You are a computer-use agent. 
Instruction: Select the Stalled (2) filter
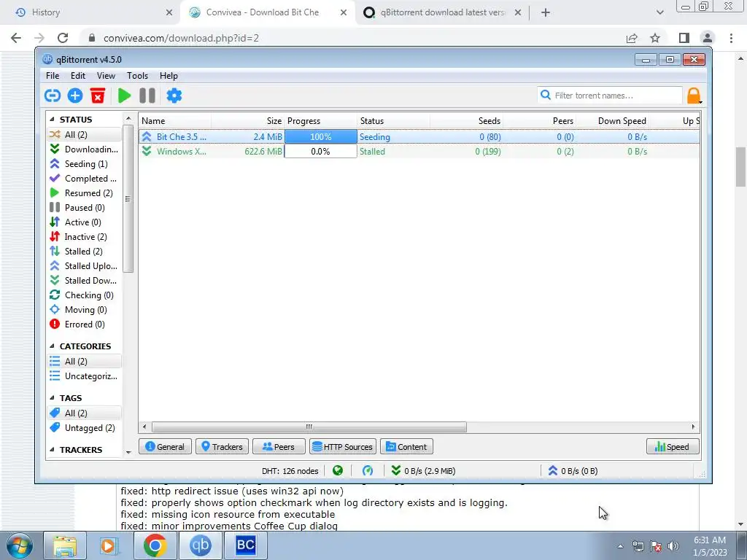pyautogui.click(x=85, y=252)
